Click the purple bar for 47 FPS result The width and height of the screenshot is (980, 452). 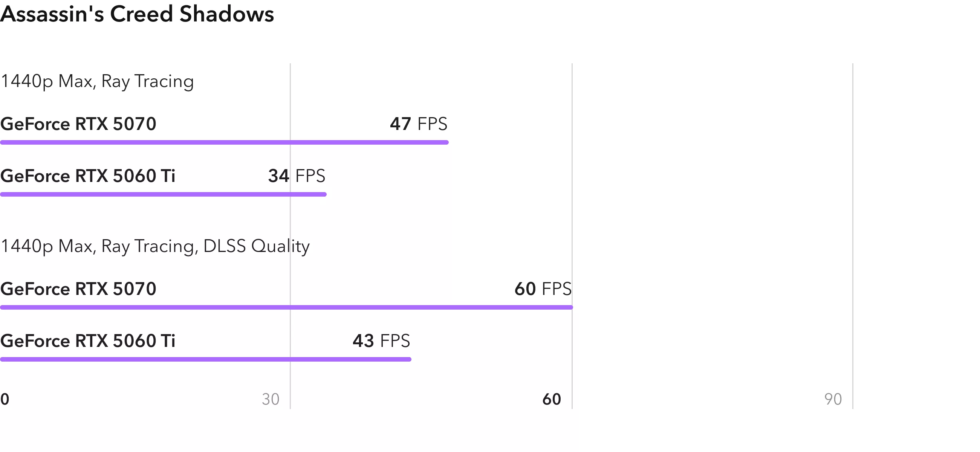(x=225, y=142)
